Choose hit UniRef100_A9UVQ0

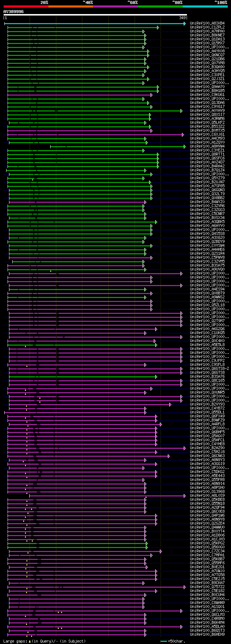[208, 270]
